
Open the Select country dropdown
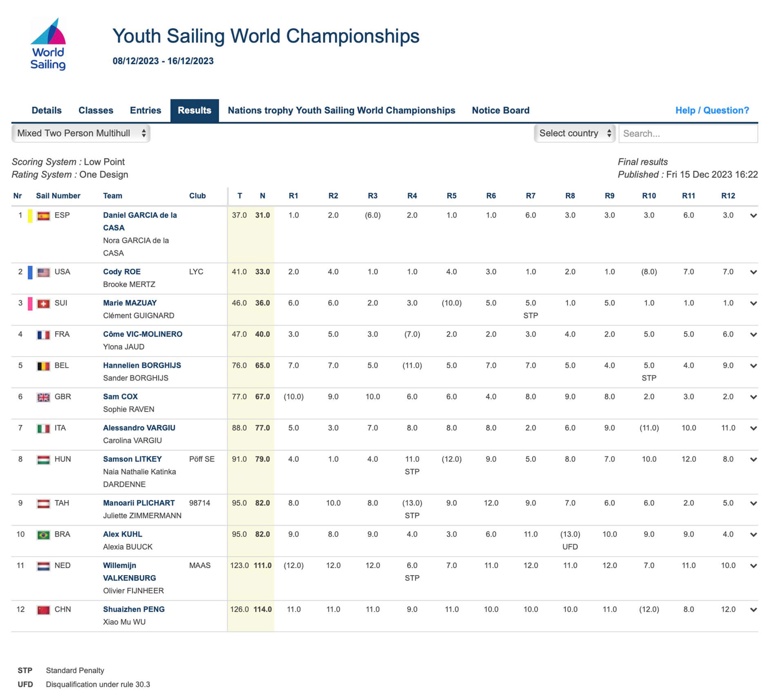click(x=575, y=133)
